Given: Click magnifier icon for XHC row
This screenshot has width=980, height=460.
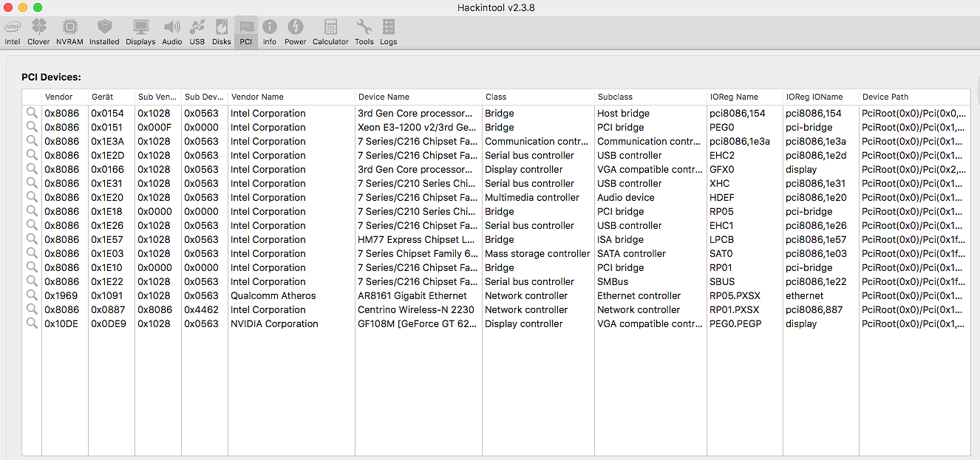Looking at the screenshot, I should pyautogui.click(x=32, y=183).
